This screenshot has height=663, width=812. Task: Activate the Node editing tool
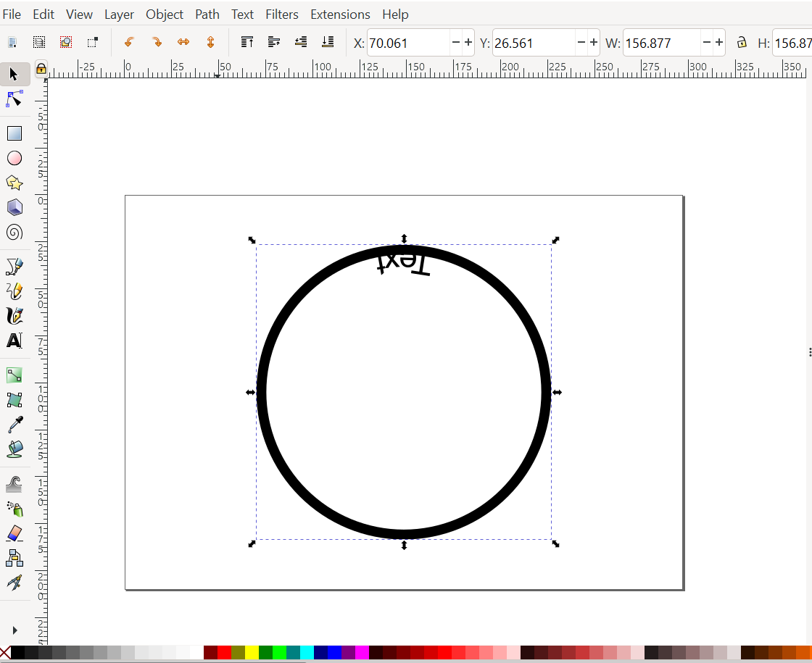pos(14,99)
